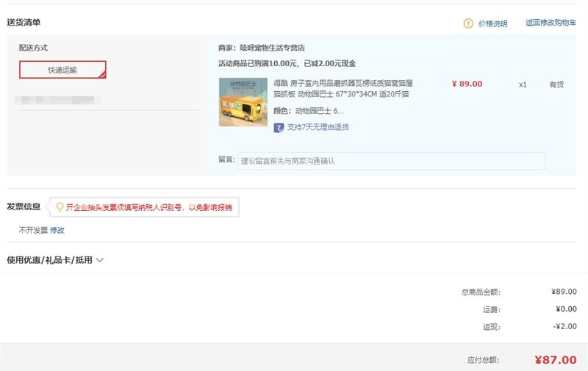Click the promotion text 已减2.00元现金
This screenshot has width=588, height=371.
point(329,63)
